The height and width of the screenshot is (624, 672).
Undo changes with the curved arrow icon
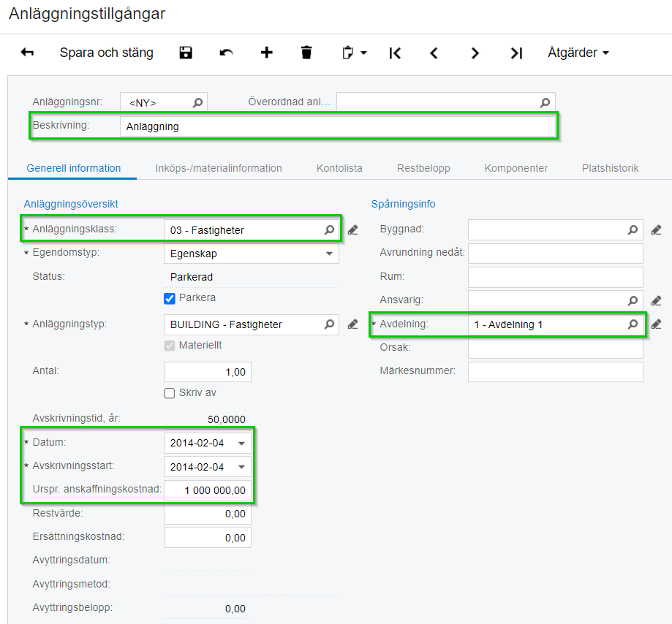[226, 53]
